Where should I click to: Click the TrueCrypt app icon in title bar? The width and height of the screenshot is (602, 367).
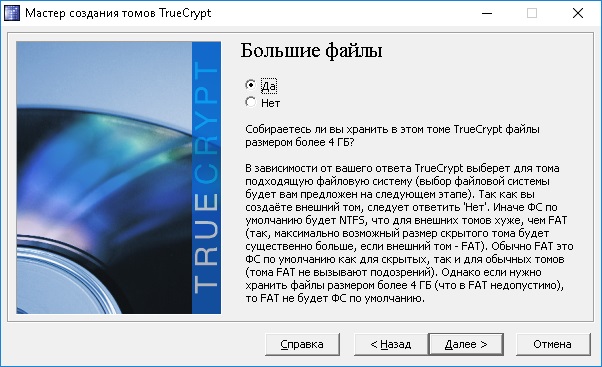point(12,13)
